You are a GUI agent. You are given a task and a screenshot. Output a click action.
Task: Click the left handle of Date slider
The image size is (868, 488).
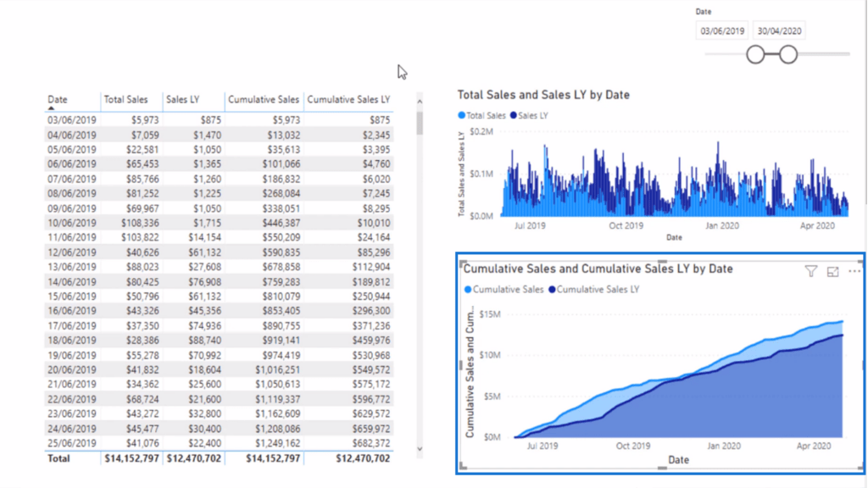click(x=755, y=54)
